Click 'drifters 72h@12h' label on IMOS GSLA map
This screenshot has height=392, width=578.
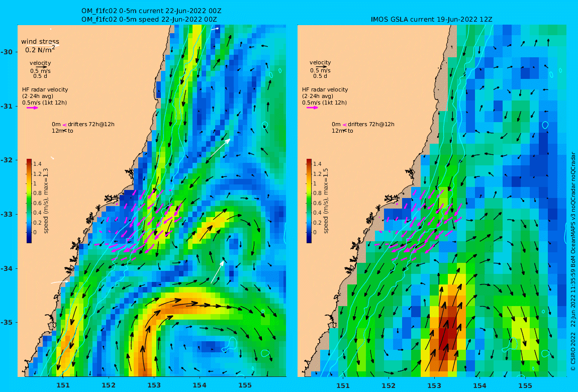click(371, 125)
